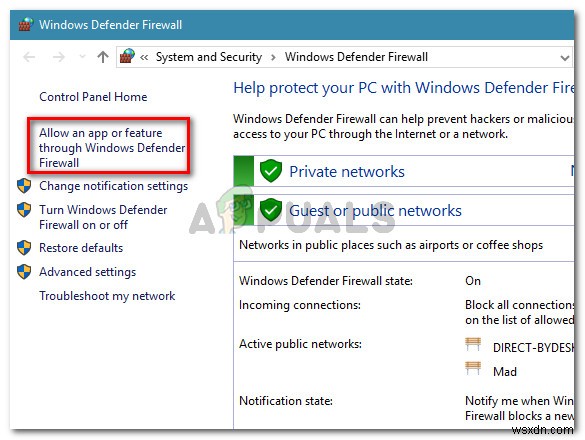The width and height of the screenshot is (585, 440).
Task: Click the shield icon beside Advanced settings
Action: coord(24,272)
